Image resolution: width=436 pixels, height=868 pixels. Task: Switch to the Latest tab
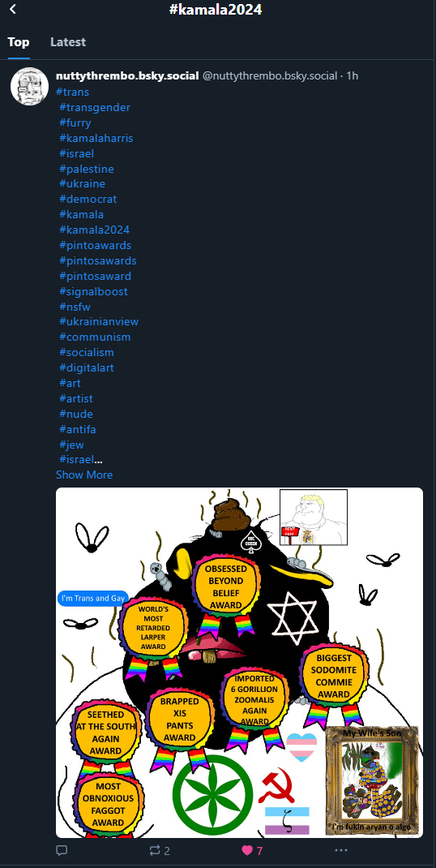point(68,42)
